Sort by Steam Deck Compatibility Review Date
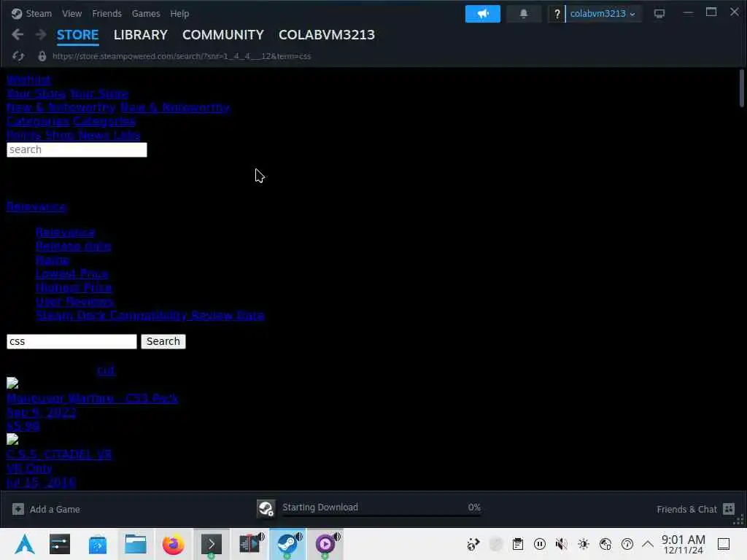Image resolution: width=747 pixels, height=560 pixels. (150, 315)
